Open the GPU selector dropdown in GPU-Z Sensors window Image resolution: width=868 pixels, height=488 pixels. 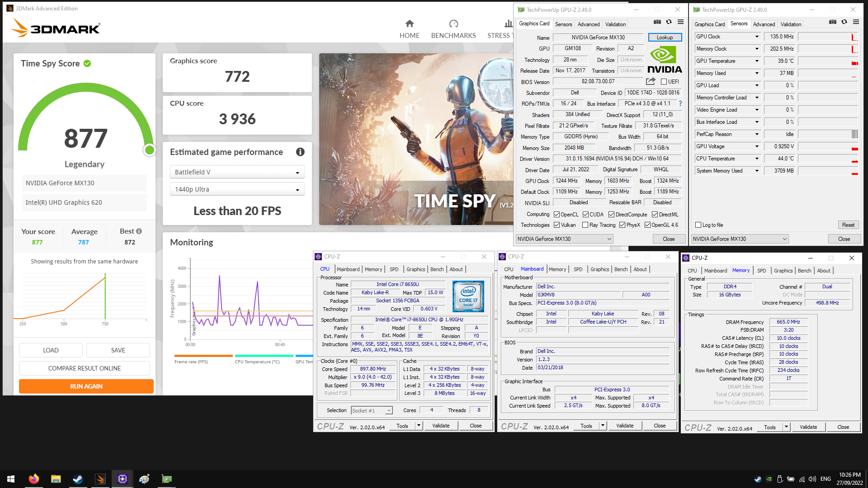point(740,239)
